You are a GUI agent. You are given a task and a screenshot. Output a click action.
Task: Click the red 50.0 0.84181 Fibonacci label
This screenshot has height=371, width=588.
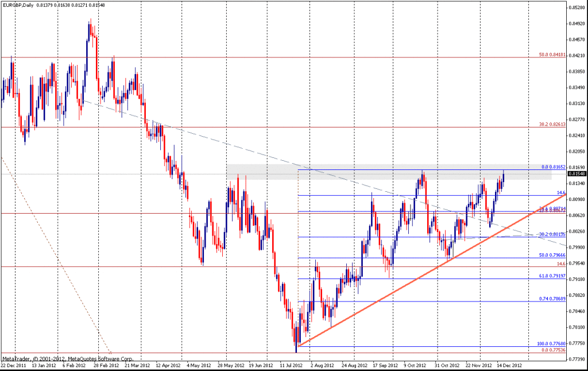[552, 55]
